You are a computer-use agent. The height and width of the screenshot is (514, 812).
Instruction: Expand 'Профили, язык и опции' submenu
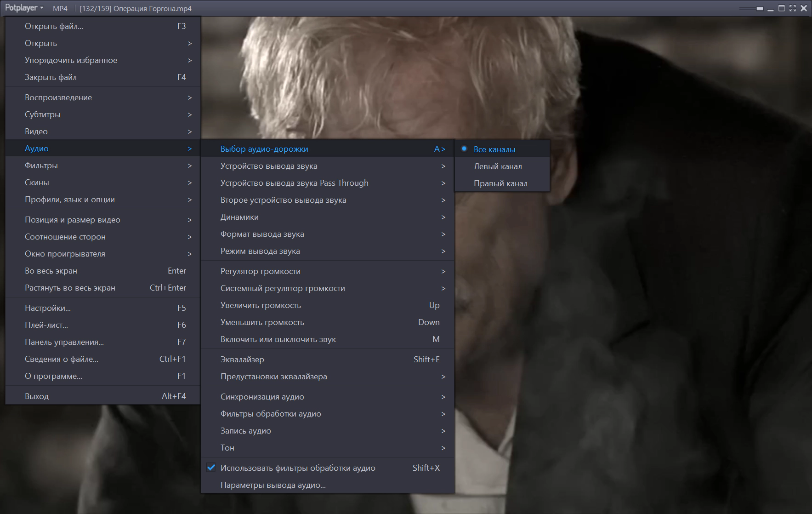click(103, 200)
